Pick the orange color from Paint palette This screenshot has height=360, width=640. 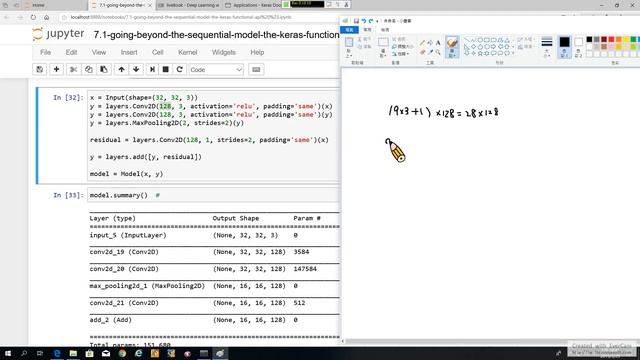pos(619,39)
